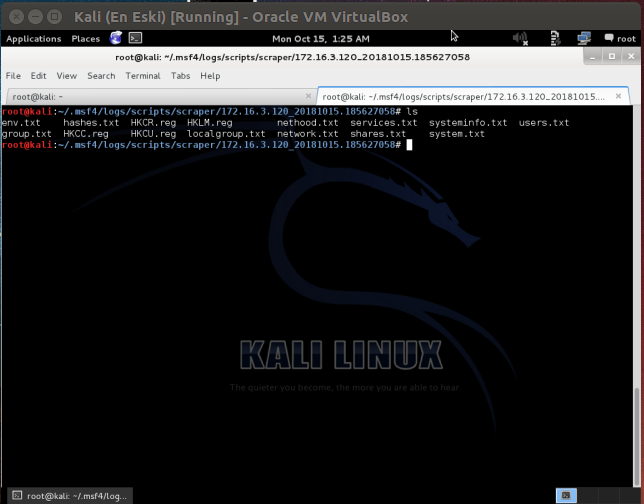Click 'HKCU.reg' in the listing
The image size is (644, 504).
153,134
